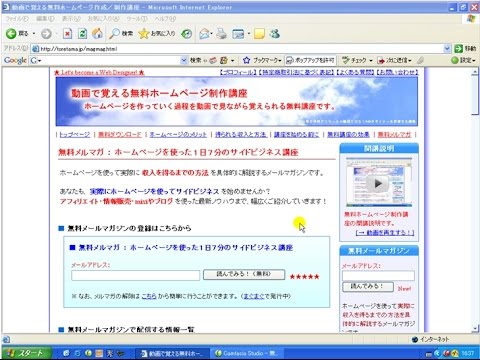The height and width of the screenshot is (360, 480).
Task: Click the 講座を始める前に navigation link
Action: pos(296,134)
